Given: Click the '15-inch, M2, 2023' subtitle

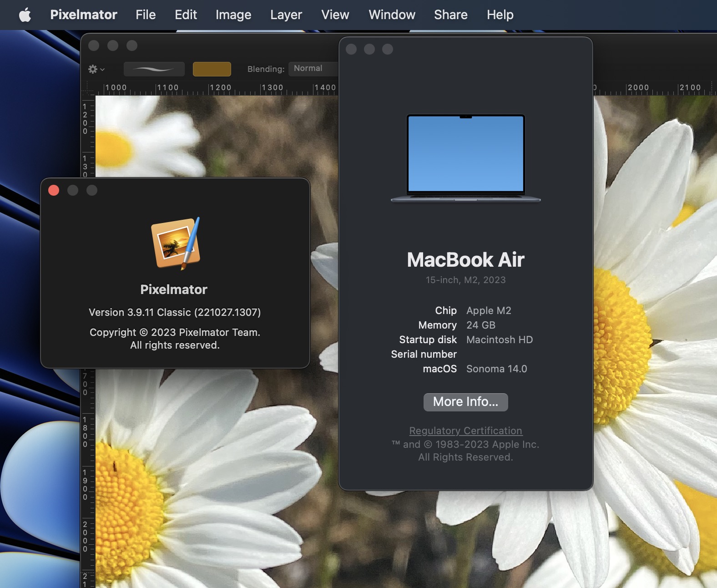Looking at the screenshot, I should click(465, 280).
